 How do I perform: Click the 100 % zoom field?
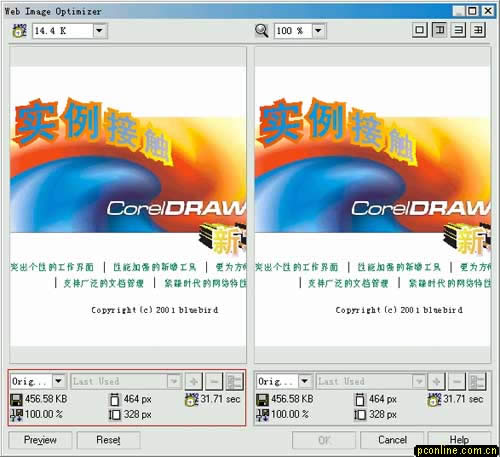(293, 31)
